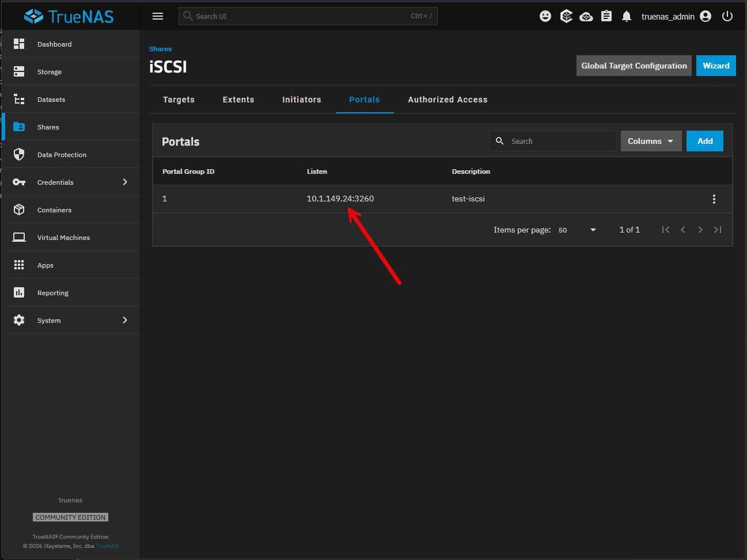The height and width of the screenshot is (560, 747).
Task: Open the alerts bell icon
Action: coord(627,16)
